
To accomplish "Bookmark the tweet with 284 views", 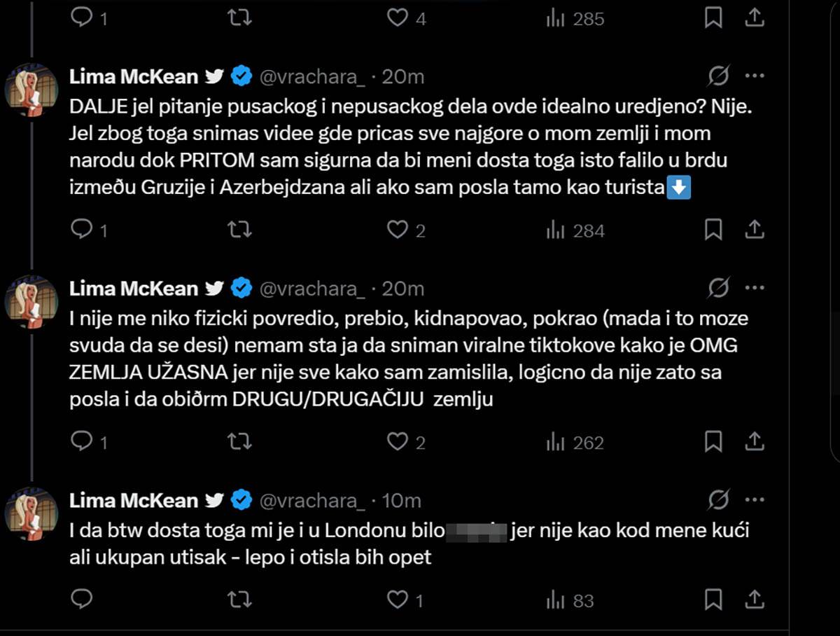I will pyautogui.click(x=713, y=230).
